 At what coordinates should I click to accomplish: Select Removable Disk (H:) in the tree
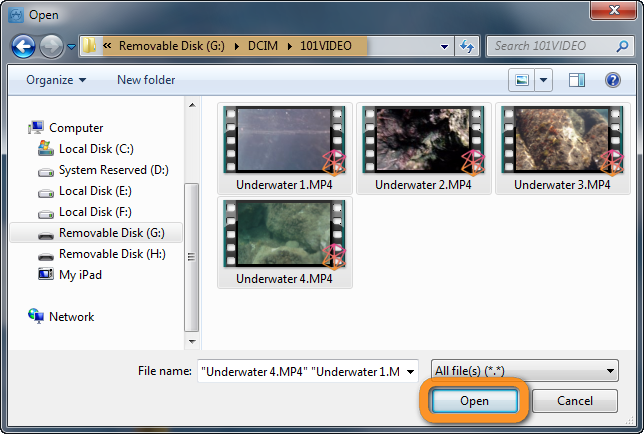coord(112,254)
